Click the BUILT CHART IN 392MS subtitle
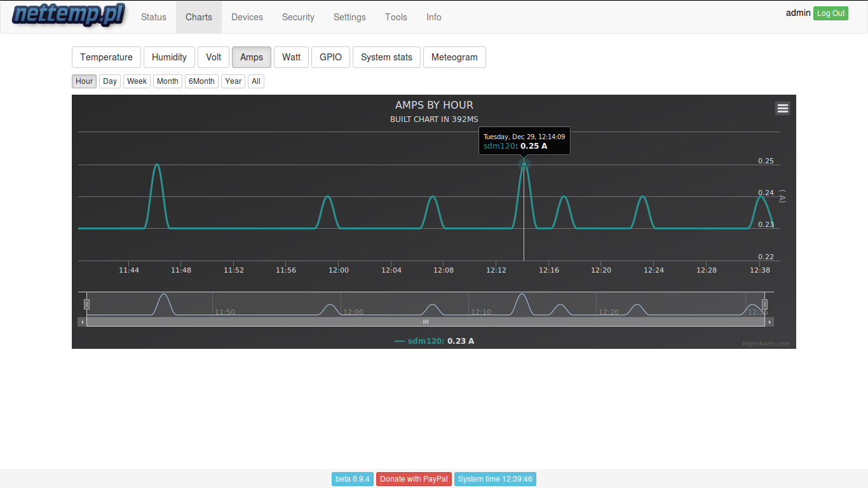 tap(434, 119)
